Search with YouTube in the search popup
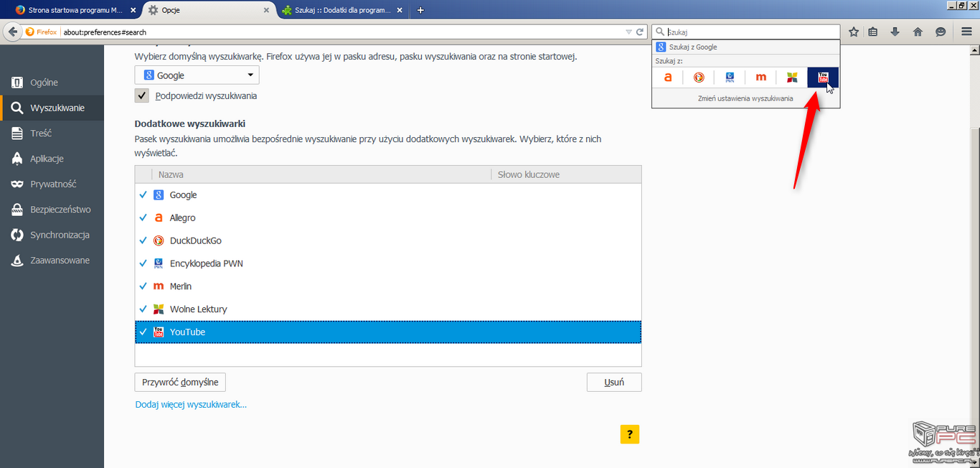Screen dimensions: 980x468 pos(823,78)
